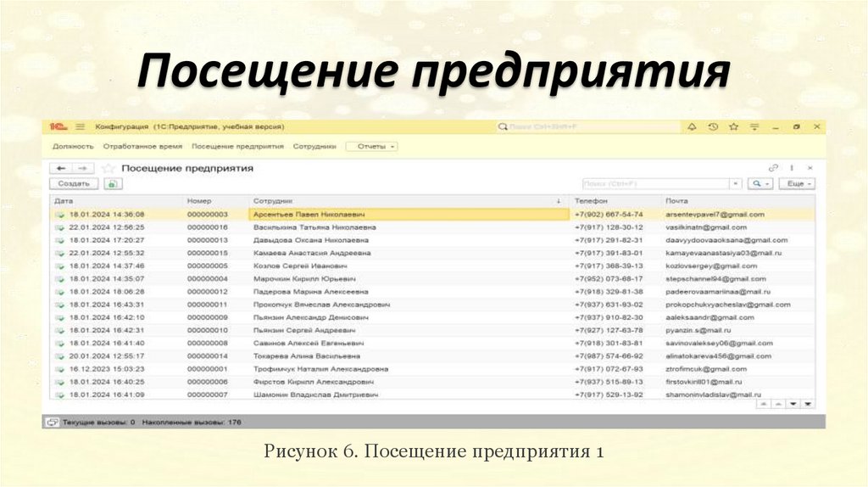
Task: Click Текущие вызовы: 0 status text
Action: click(x=98, y=423)
